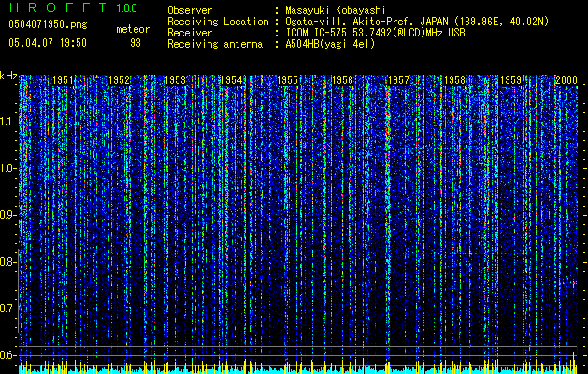Click the 1955 time marker
The height and width of the screenshot is (374, 588).
[x=287, y=80]
